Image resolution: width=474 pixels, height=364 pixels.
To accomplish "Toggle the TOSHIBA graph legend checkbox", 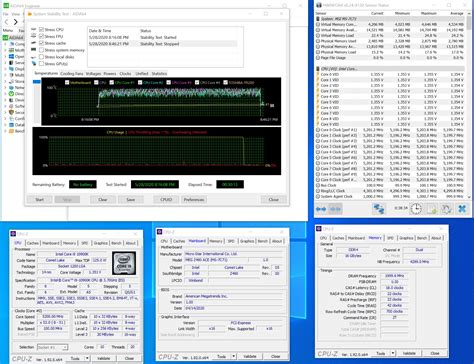I will (226, 82).
